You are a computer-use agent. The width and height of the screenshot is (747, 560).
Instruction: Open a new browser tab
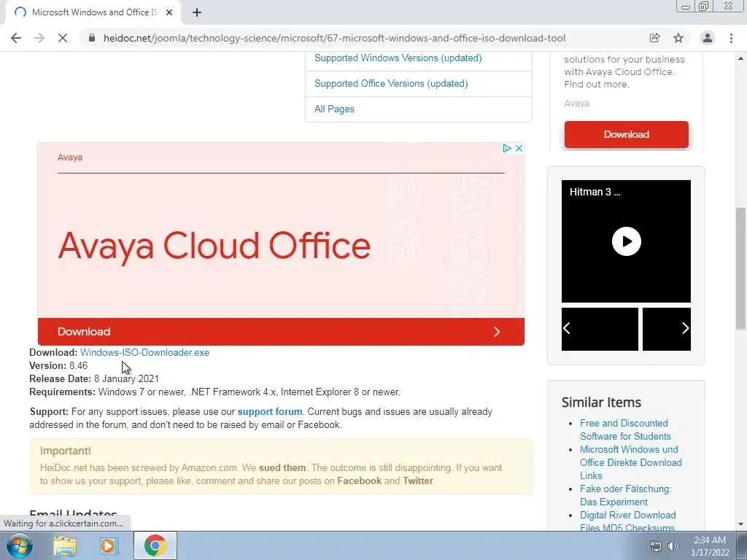pos(197,12)
